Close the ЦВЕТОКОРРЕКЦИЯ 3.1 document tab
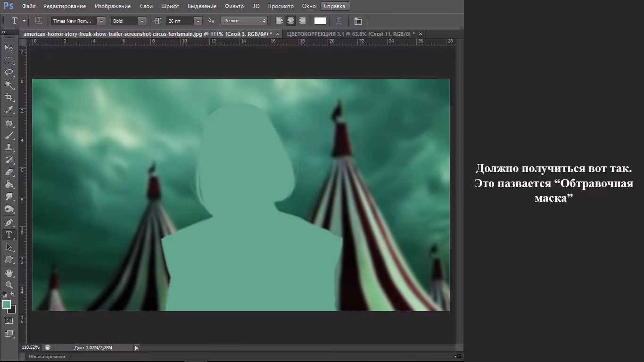The height and width of the screenshot is (362, 644). (420, 34)
